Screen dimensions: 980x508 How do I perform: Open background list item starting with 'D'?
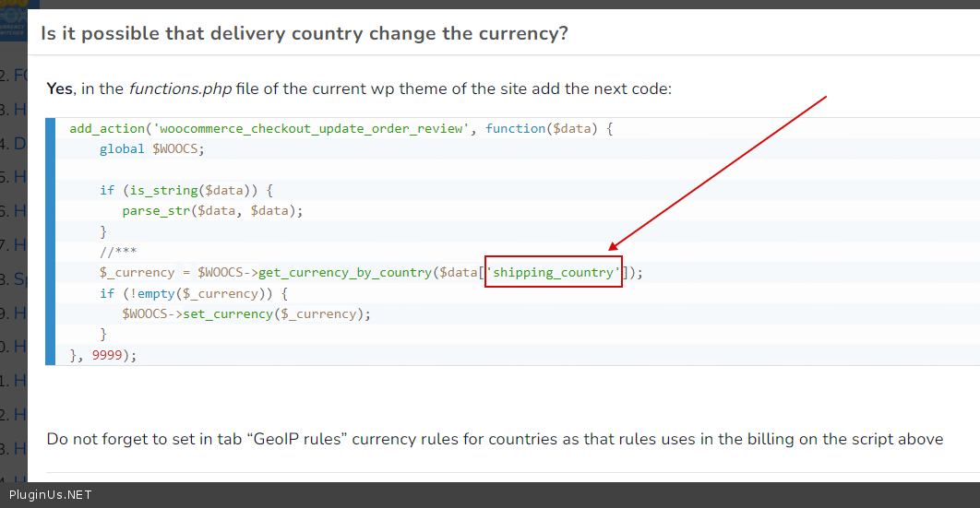[13, 143]
